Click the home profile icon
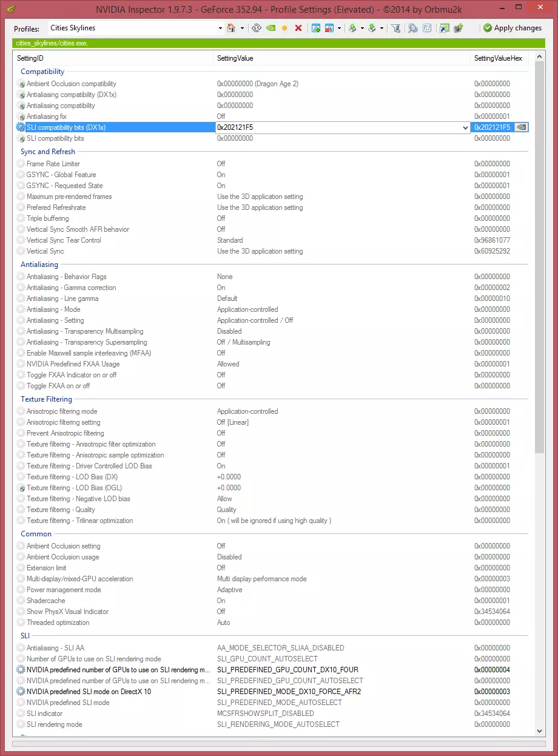The width and height of the screenshot is (558, 756). (231, 28)
